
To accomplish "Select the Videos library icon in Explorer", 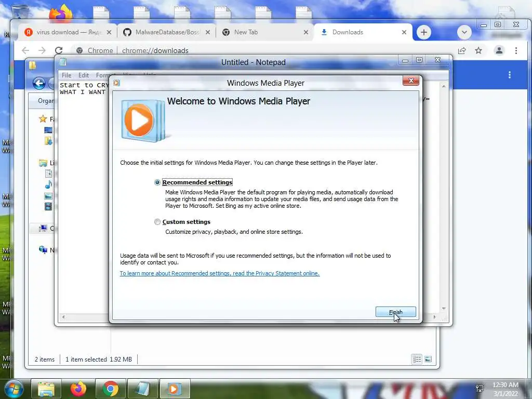I will [48, 206].
